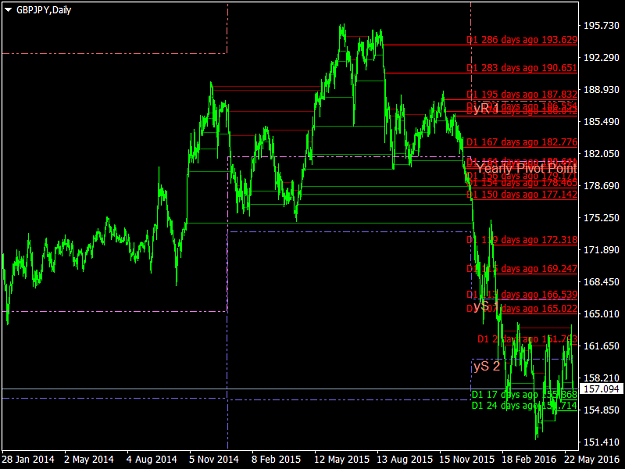Screen dimensions: 625x469
Task: Click the 188.930 price on the axis
Action: tap(601, 90)
